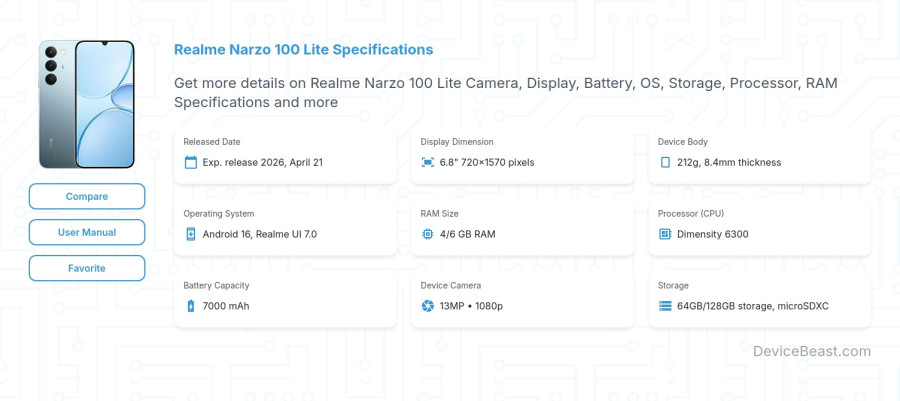Select the '212g, 8.4mm thickness' value

729,162
